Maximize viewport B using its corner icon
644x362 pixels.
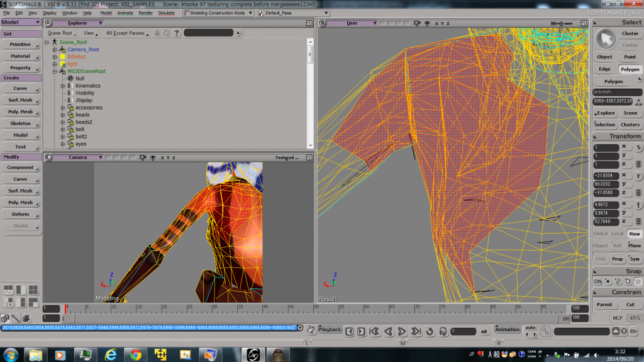point(584,23)
